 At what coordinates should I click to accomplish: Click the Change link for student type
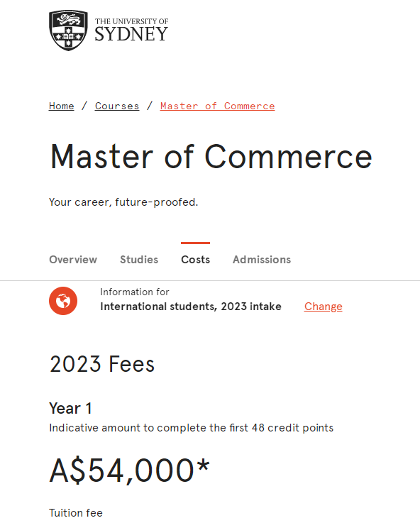tap(324, 307)
